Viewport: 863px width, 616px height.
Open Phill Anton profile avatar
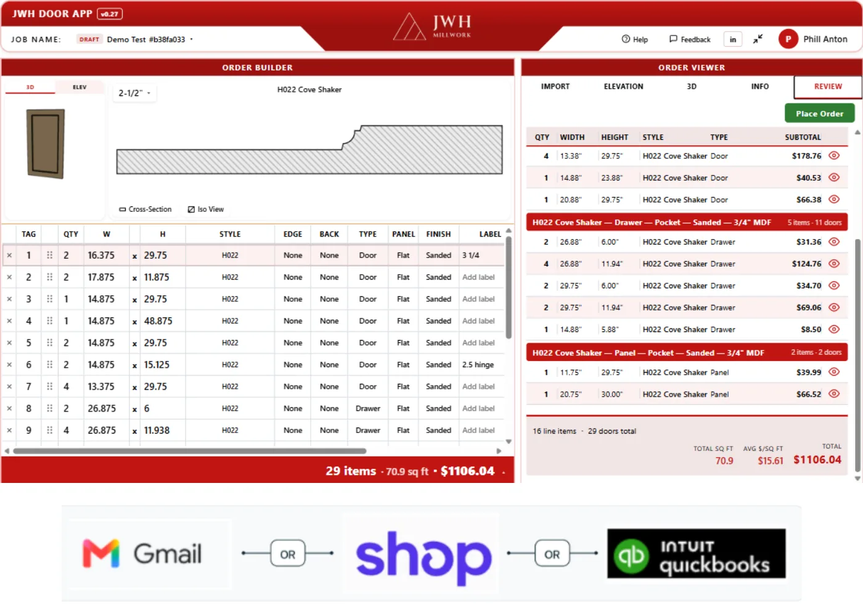788,39
